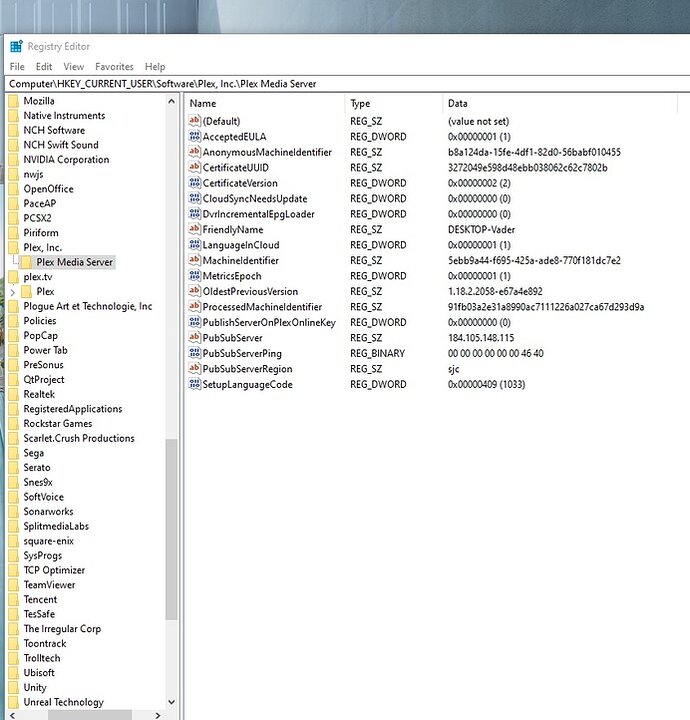Click the folder icon of Plex Media Server key
The height and width of the screenshot is (720, 690).
tap(27, 262)
